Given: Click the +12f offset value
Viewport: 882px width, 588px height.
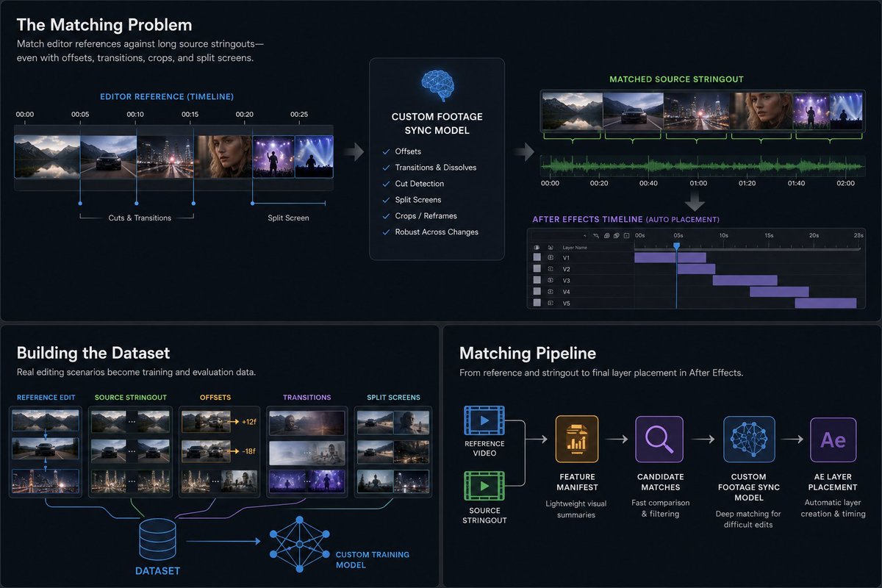Looking at the screenshot, I should click(x=248, y=422).
